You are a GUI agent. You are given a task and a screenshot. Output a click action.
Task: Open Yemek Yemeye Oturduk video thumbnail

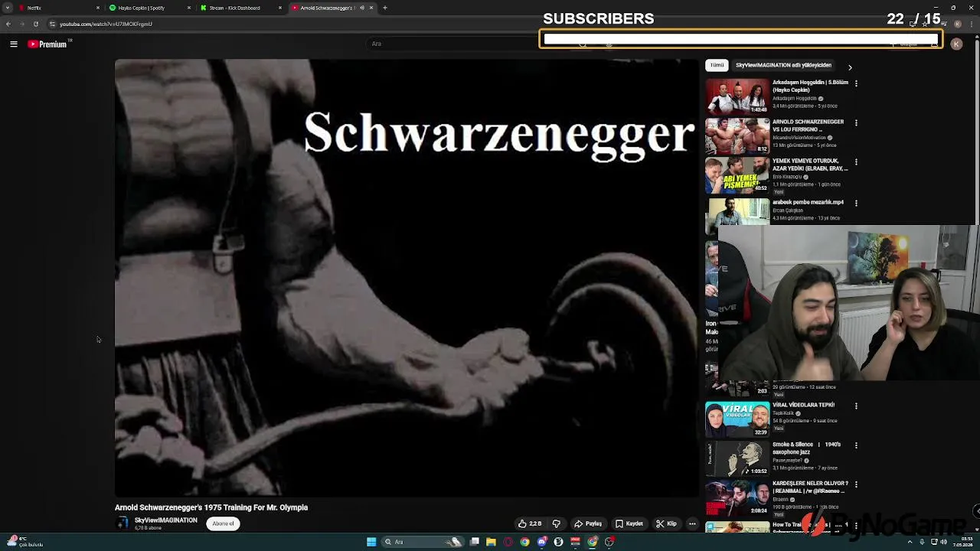(737, 175)
